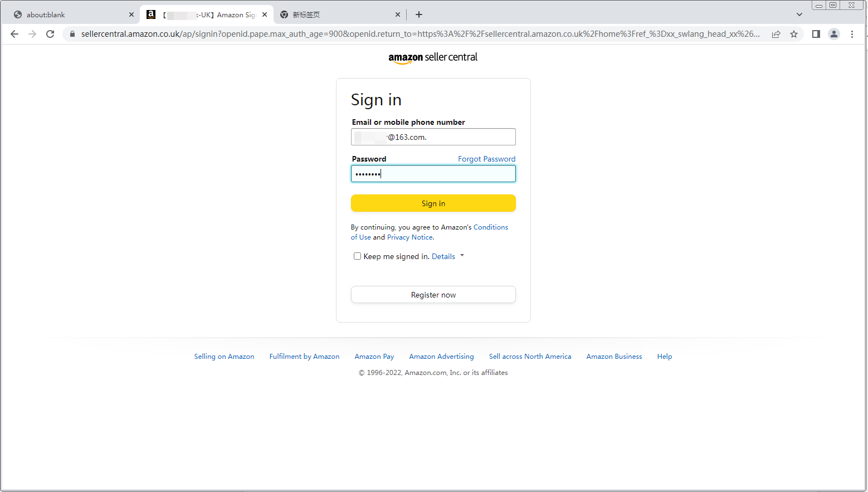868x492 pixels.
Task: Go forward using the browser arrow
Action: pos(32,34)
